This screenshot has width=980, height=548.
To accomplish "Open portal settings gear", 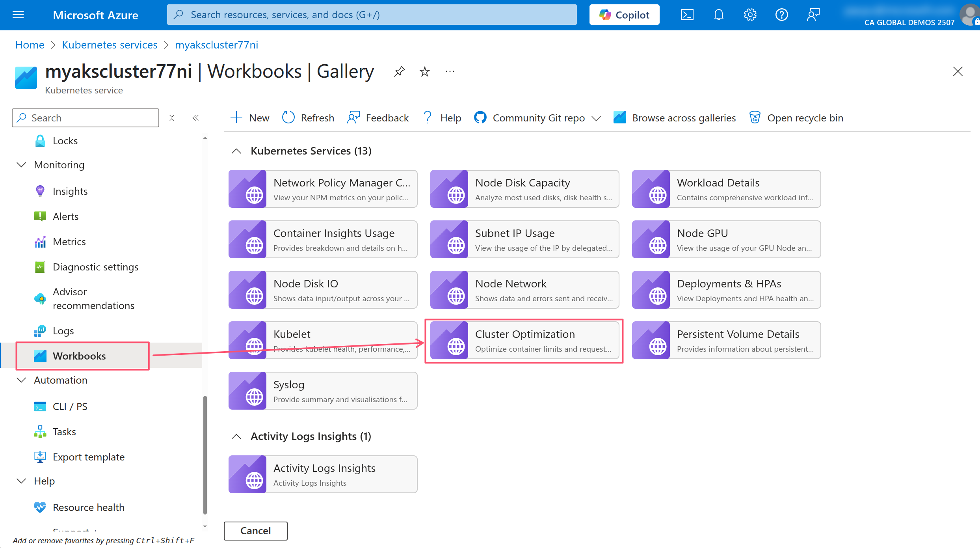I will pos(750,15).
